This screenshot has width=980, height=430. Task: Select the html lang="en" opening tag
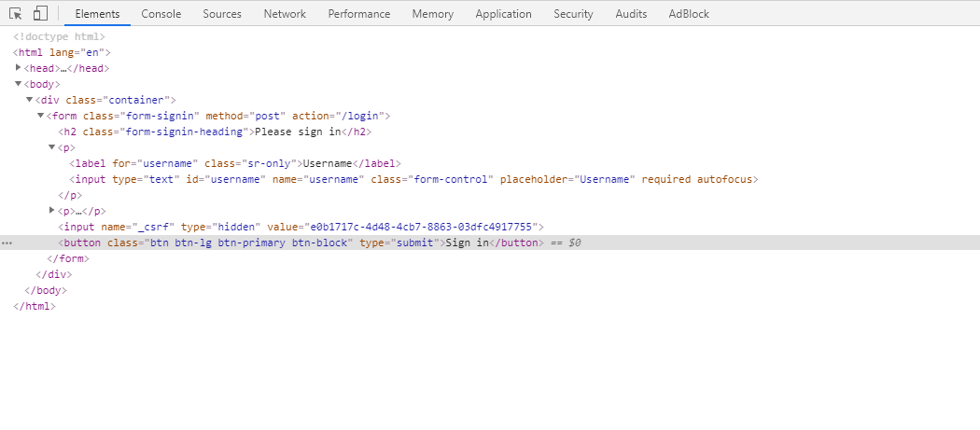click(62, 52)
